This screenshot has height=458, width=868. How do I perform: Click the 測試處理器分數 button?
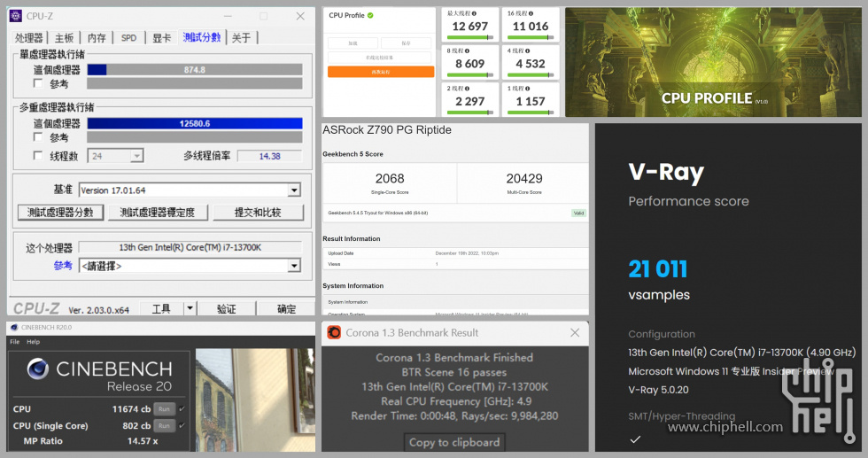point(60,212)
